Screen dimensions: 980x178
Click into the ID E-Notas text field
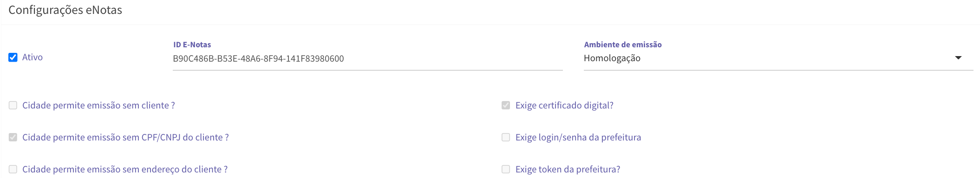tap(368, 59)
